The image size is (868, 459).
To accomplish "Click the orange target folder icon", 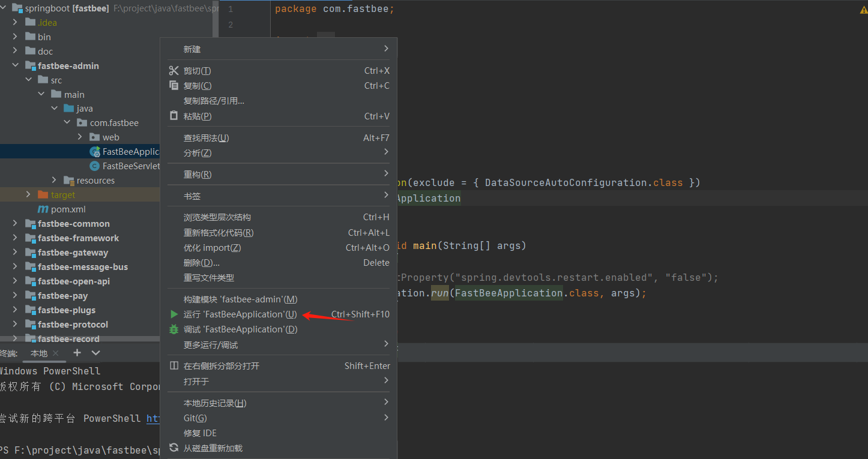I will coord(43,195).
